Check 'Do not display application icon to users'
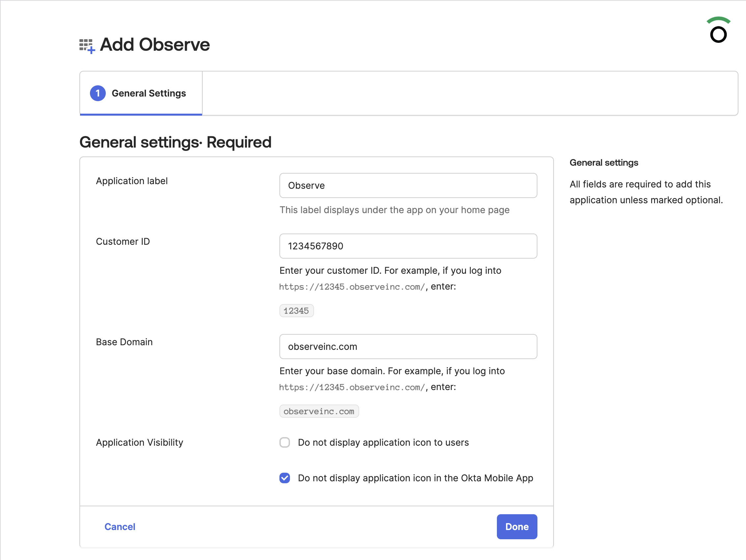This screenshot has height=560, width=746. [285, 442]
